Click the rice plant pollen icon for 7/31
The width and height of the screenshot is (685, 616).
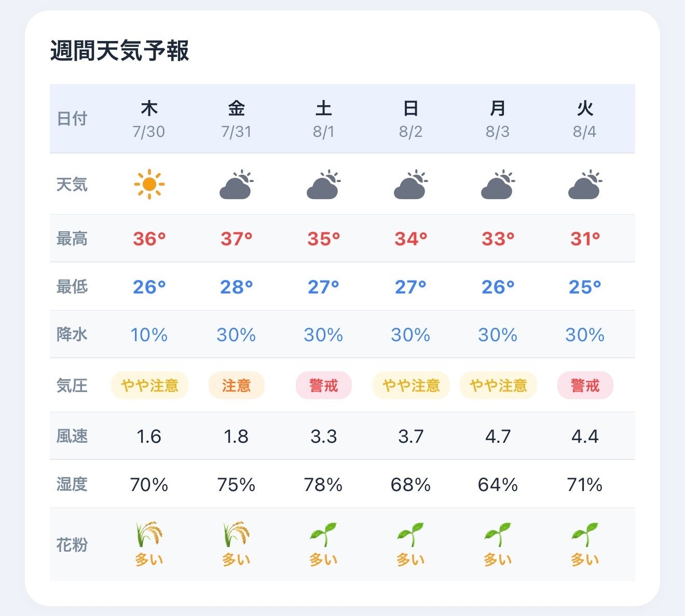pos(236,534)
